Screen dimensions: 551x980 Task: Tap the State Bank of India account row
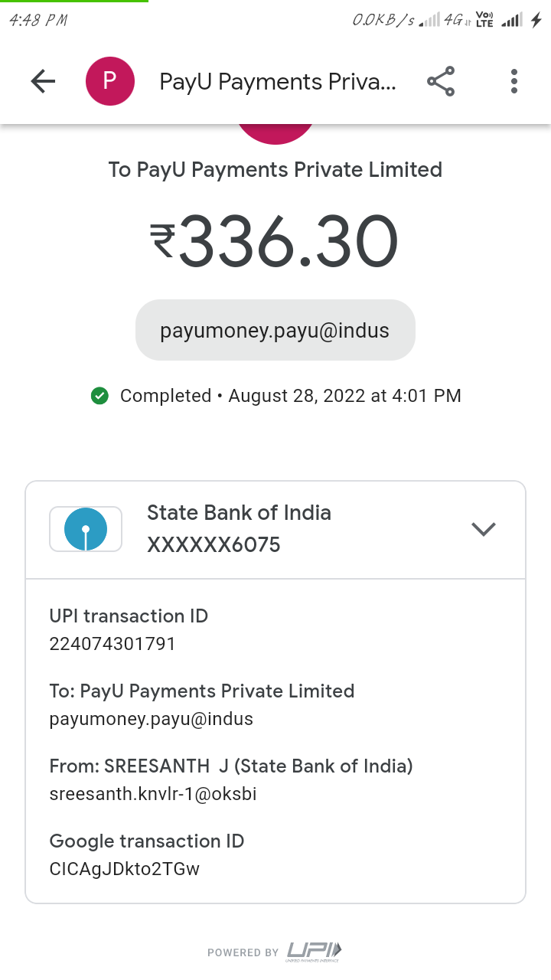coord(275,529)
